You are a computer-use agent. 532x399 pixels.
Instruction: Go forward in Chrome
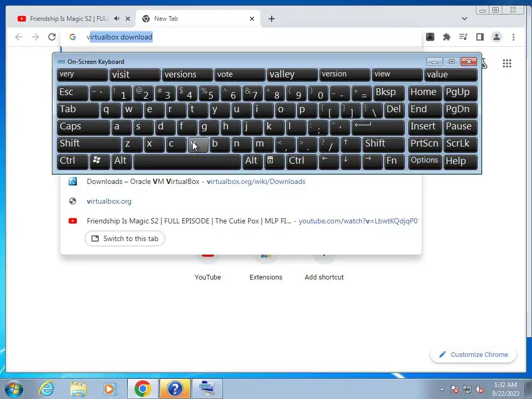[x=35, y=37]
